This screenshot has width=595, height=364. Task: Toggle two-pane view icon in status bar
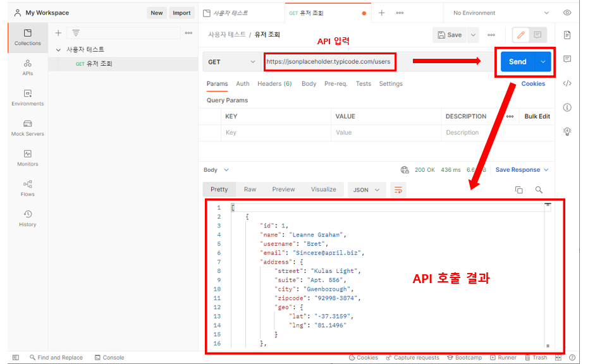coord(558,358)
